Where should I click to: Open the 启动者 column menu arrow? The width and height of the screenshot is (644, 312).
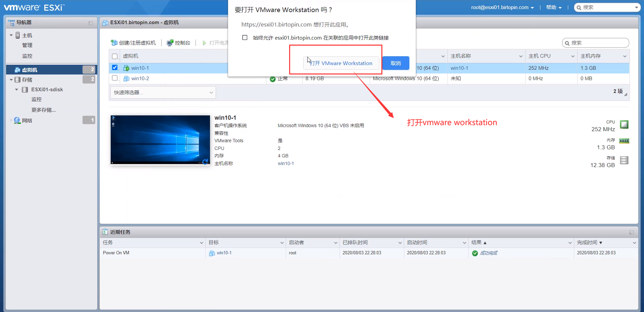click(336, 243)
